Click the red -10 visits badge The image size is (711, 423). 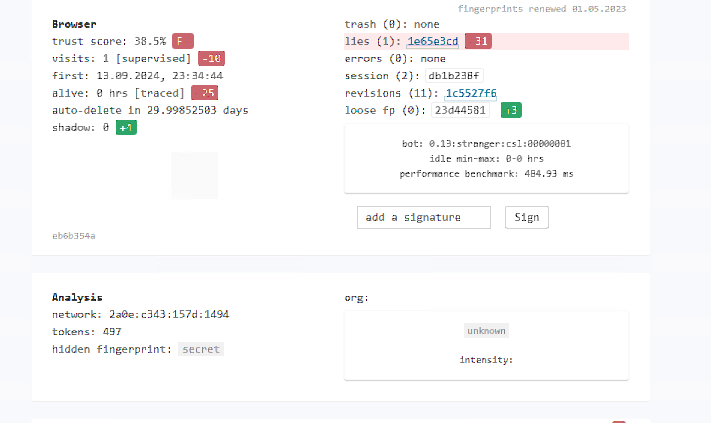coord(211,58)
